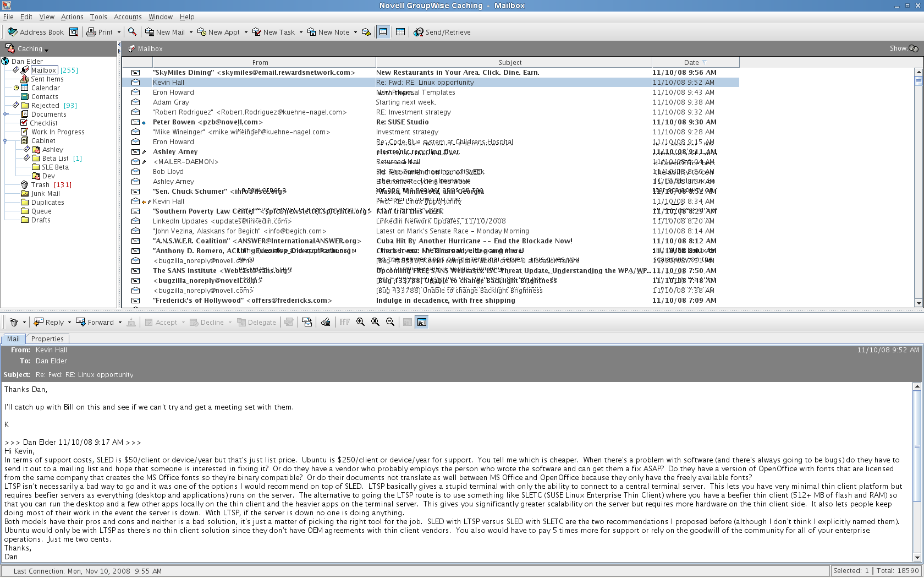The width and height of the screenshot is (924, 578).
Task: Click the Calendar view icon in main toolbar
Action: 400,32
